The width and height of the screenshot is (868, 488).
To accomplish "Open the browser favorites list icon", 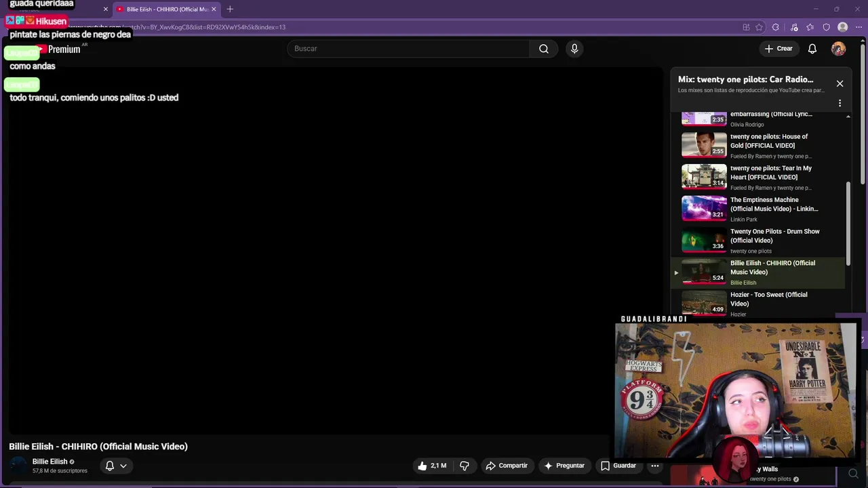I will point(810,27).
